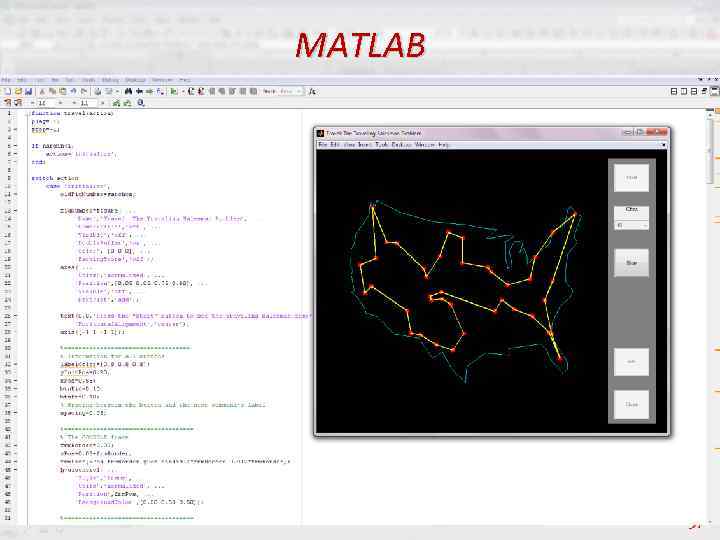This screenshot has height=540, width=720.
Task: Click the Paste icon in the editor toolbar
Action: click(62, 91)
